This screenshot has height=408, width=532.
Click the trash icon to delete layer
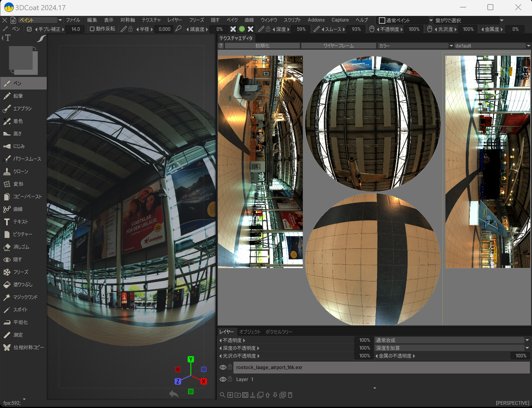point(290,395)
